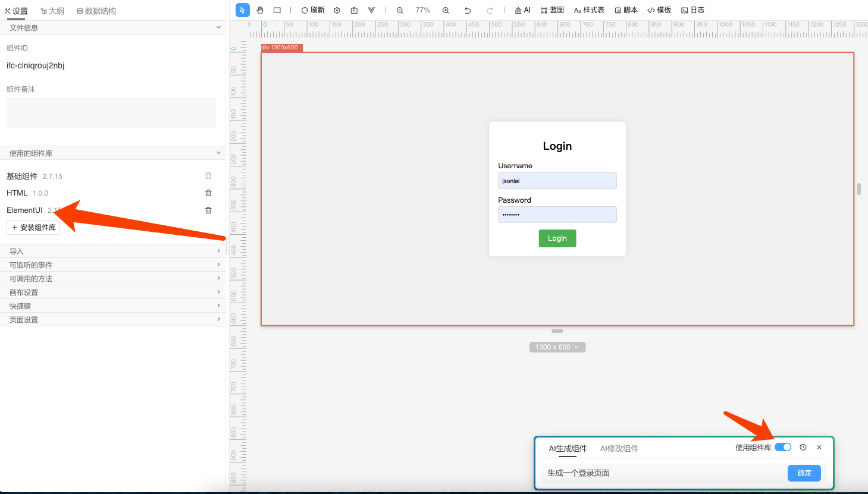Undo the last action
The width and height of the screenshot is (868, 494).
pos(468,10)
